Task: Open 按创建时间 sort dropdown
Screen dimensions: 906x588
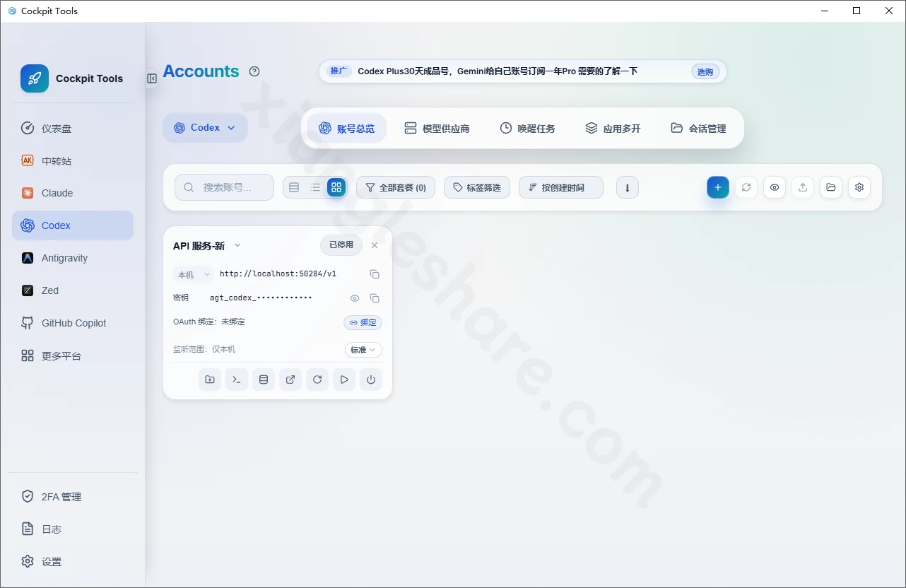Action: pos(561,187)
